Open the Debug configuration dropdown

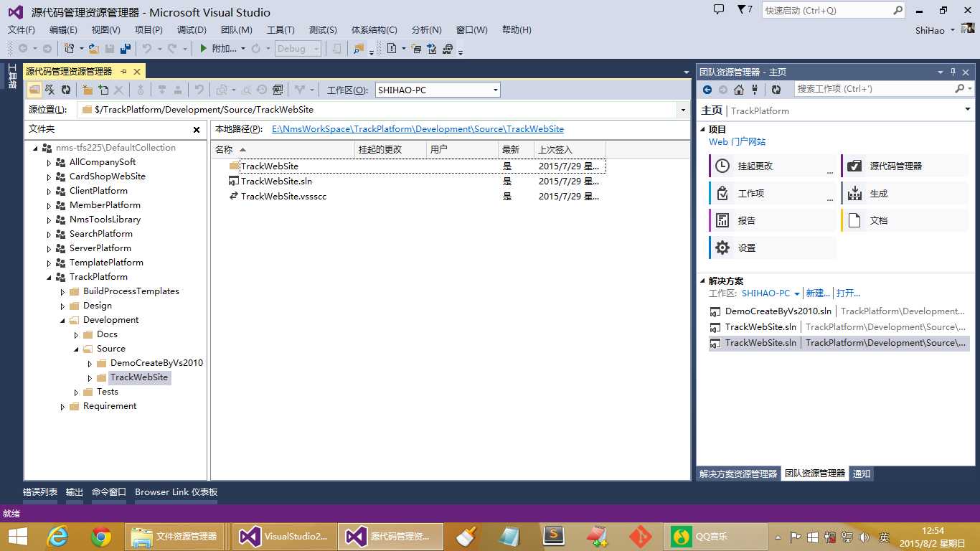point(299,49)
